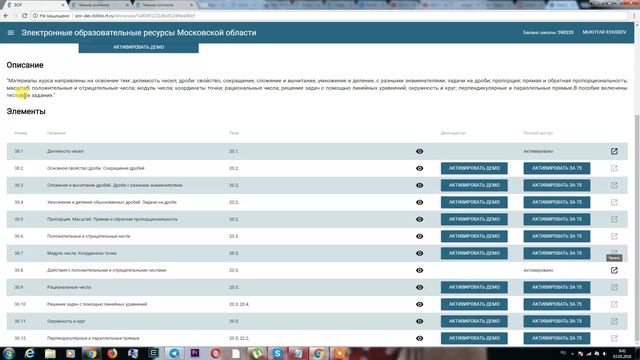Screen dimensions: 640x360
Task: Open Telegram from the taskbar
Action: pos(174,353)
